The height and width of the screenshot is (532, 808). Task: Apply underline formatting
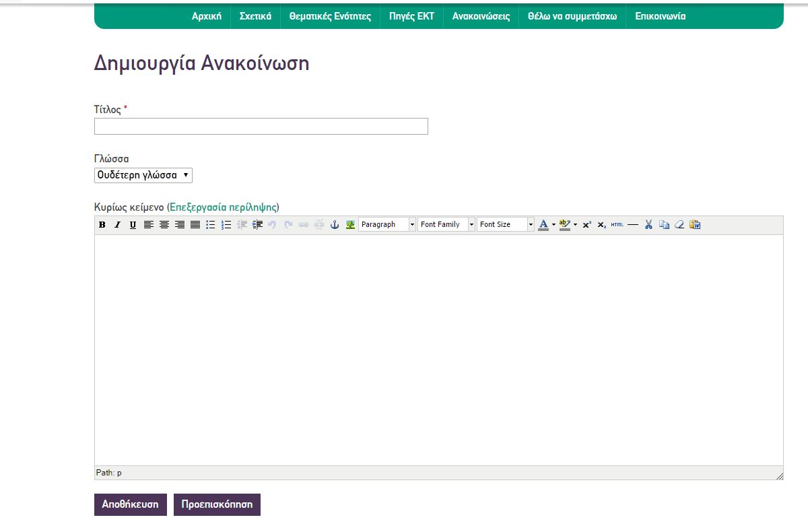click(x=133, y=225)
